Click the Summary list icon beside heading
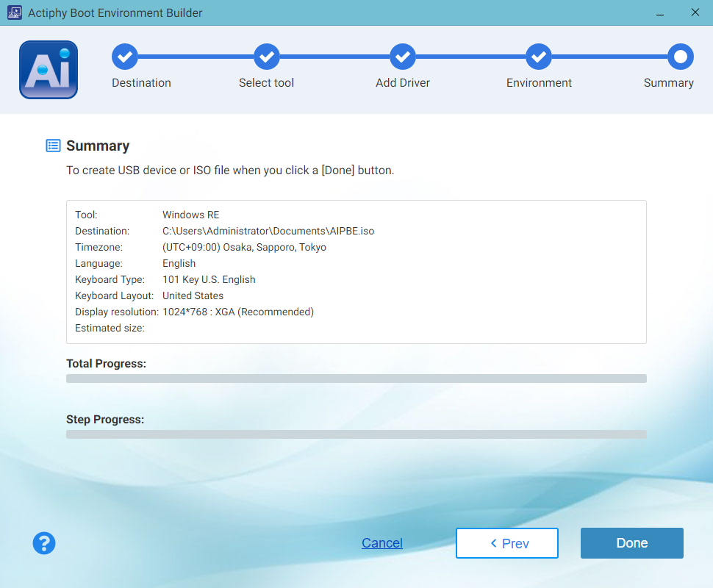 (53, 146)
